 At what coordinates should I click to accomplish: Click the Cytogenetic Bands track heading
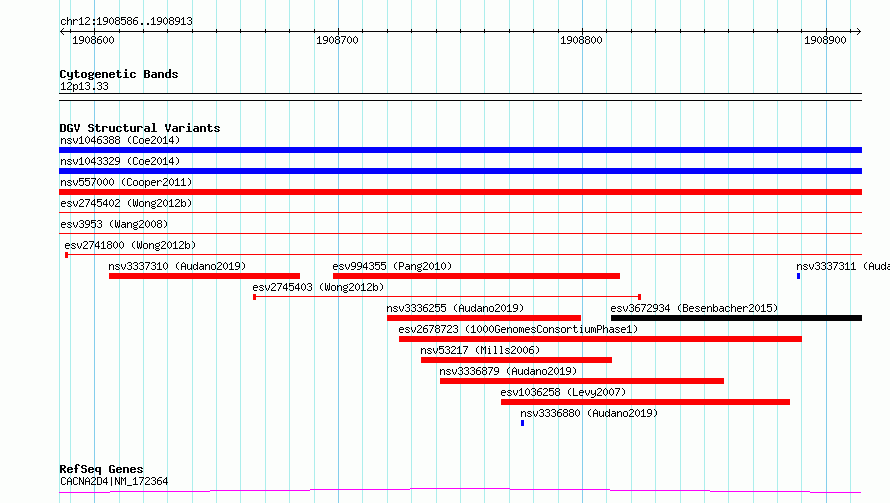[119, 74]
